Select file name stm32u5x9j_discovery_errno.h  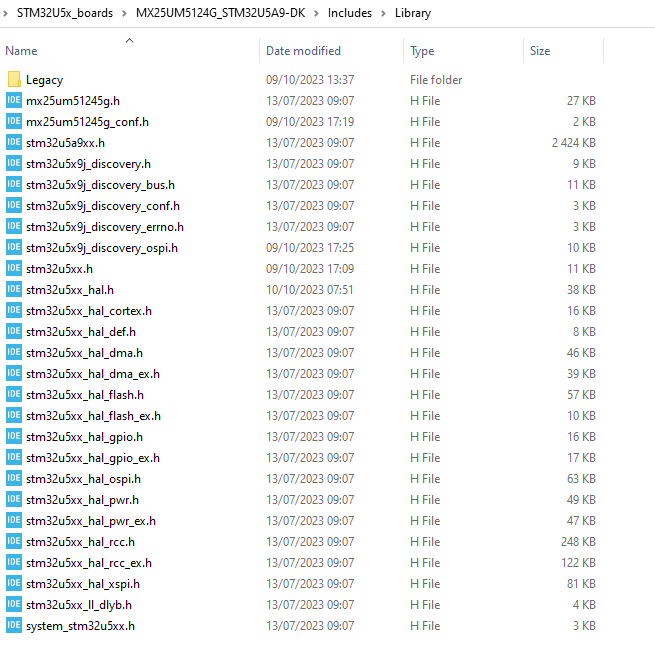pyautogui.click(x=105, y=227)
